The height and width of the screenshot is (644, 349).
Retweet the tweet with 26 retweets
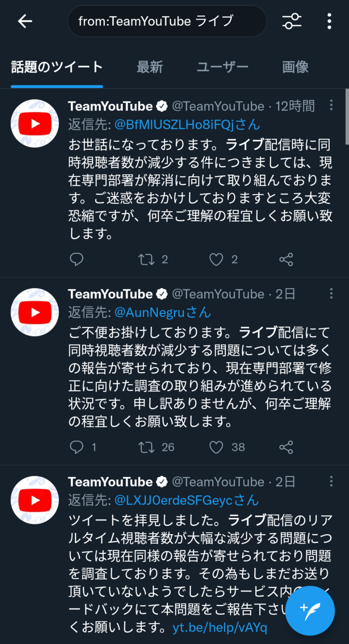147,447
